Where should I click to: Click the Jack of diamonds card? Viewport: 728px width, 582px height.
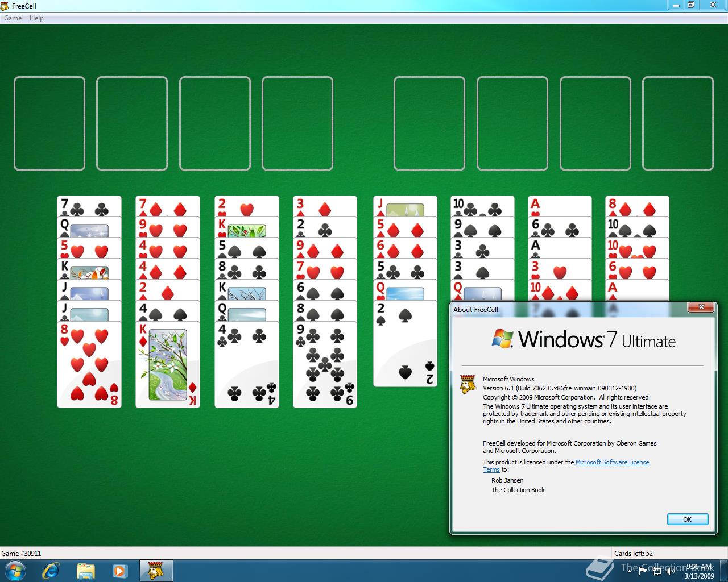[x=405, y=206]
